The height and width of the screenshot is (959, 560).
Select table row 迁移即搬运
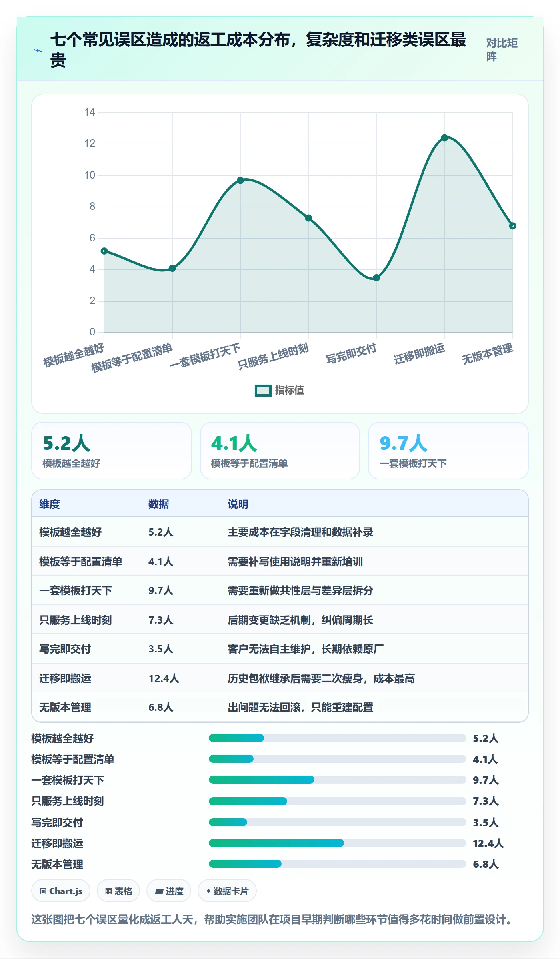(x=280, y=678)
